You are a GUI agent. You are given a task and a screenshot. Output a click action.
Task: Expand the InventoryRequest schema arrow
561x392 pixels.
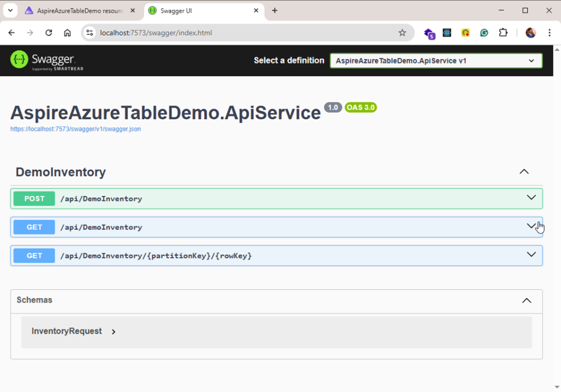[x=113, y=331]
